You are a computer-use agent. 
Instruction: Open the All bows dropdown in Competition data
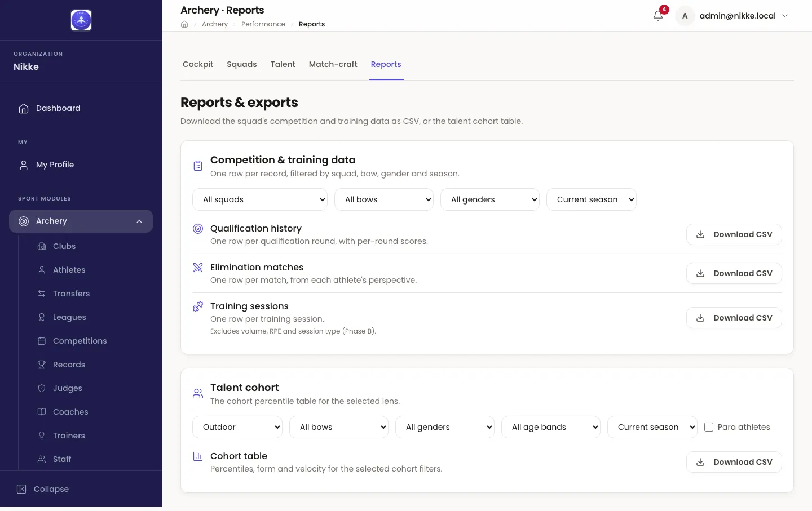tap(384, 199)
